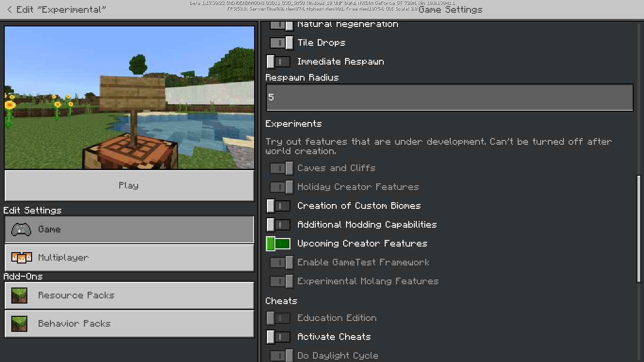Open the Resource Packs section
This screenshot has height=362, width=644.
pyautogui.click(x=129, y=296)
